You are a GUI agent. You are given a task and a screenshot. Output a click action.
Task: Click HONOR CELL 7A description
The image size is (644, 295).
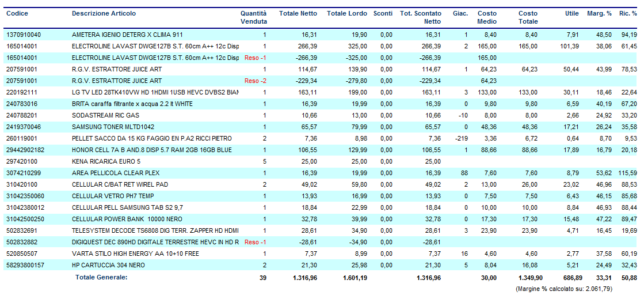click(x=152, y=150)
